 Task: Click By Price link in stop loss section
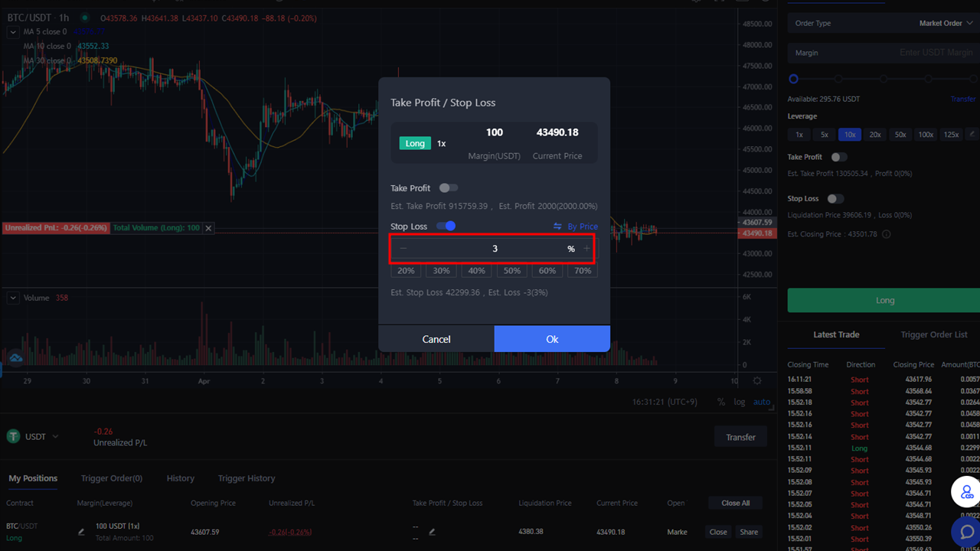pyautogui.click(x=583, y=227)
